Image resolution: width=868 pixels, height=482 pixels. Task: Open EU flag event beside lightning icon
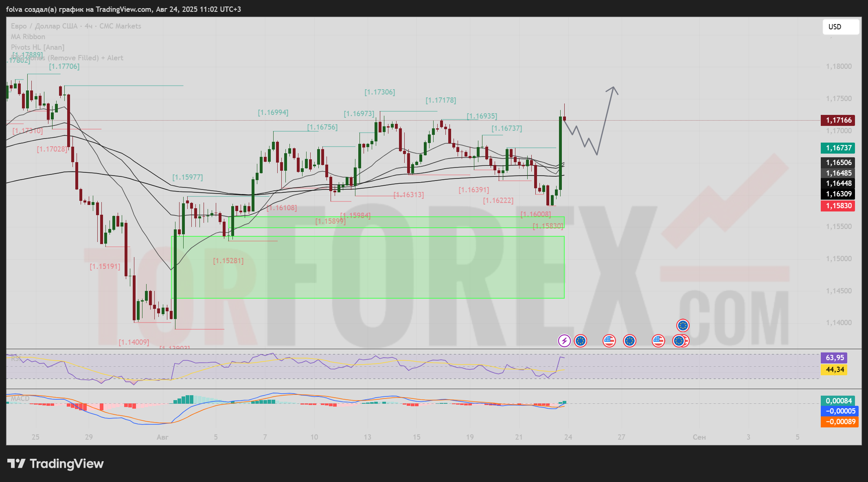(580, 341)
